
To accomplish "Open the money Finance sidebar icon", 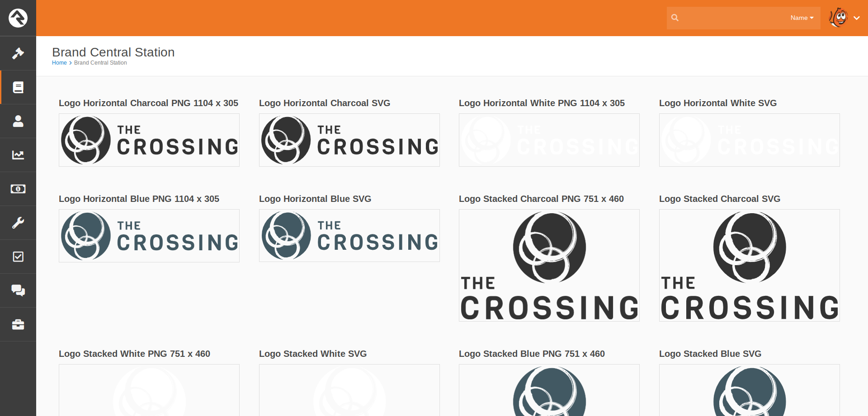I will coord(18,189).
